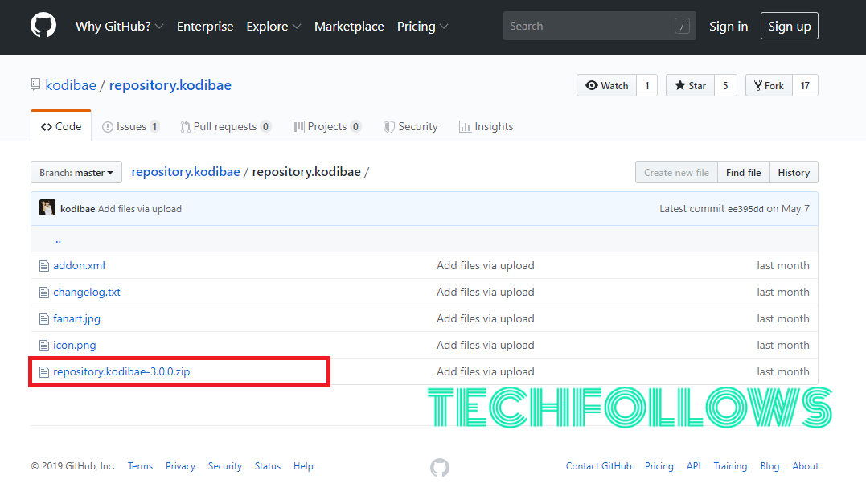Click footer Privacy link
The width and height of the screenshot is (866, 504).
tap(181, 466)
